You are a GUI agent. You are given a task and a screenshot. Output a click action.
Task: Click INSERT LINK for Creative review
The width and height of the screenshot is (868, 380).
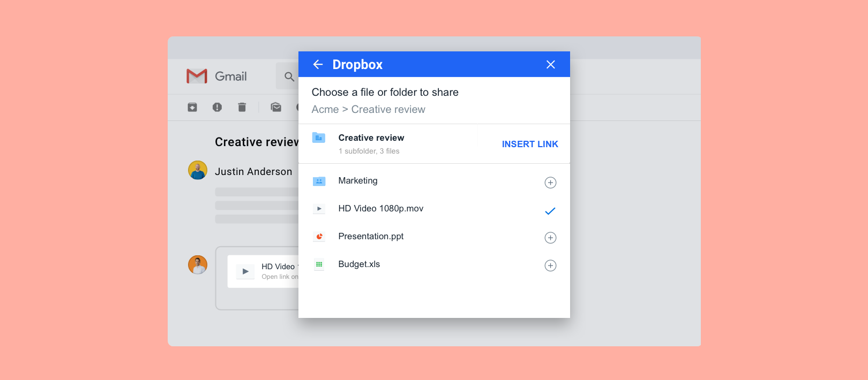(x=530, y=144)
